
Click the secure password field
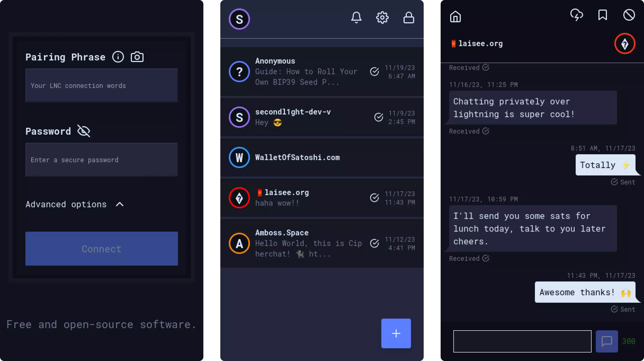pos(101,160)
